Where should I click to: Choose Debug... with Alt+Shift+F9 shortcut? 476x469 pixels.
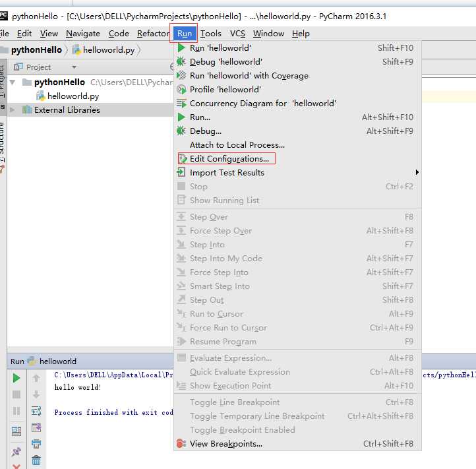tap(297, 131)
